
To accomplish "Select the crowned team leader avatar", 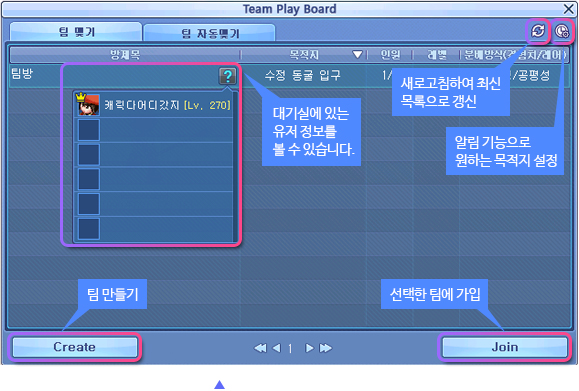I will pos(88,104).
